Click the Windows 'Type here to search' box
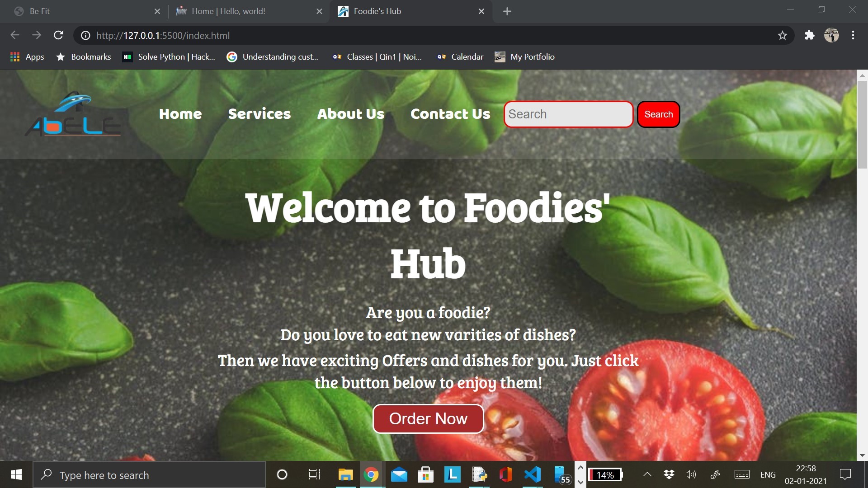The width and height of the screenshot is (868, 488). tap(149, 474)
